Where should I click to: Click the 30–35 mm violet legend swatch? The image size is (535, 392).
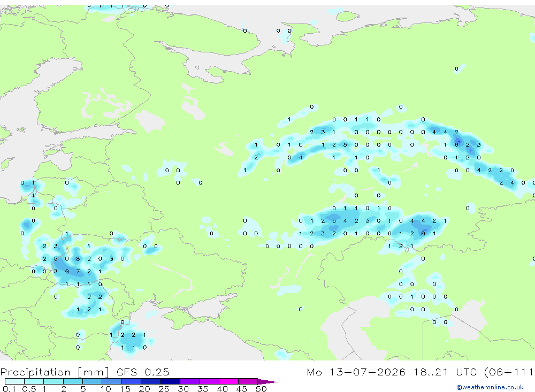tap(190, 381)
